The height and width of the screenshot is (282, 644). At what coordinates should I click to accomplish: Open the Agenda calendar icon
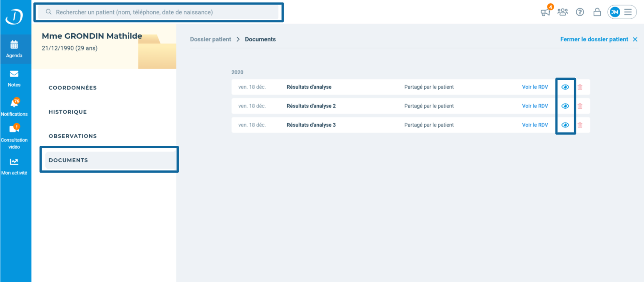coord(14,45)
